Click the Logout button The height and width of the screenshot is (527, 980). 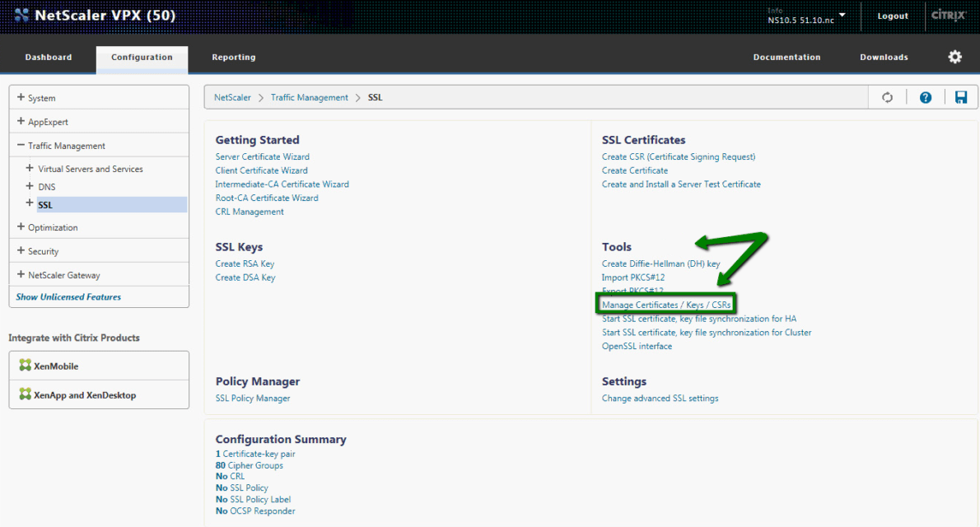[892, 15]
